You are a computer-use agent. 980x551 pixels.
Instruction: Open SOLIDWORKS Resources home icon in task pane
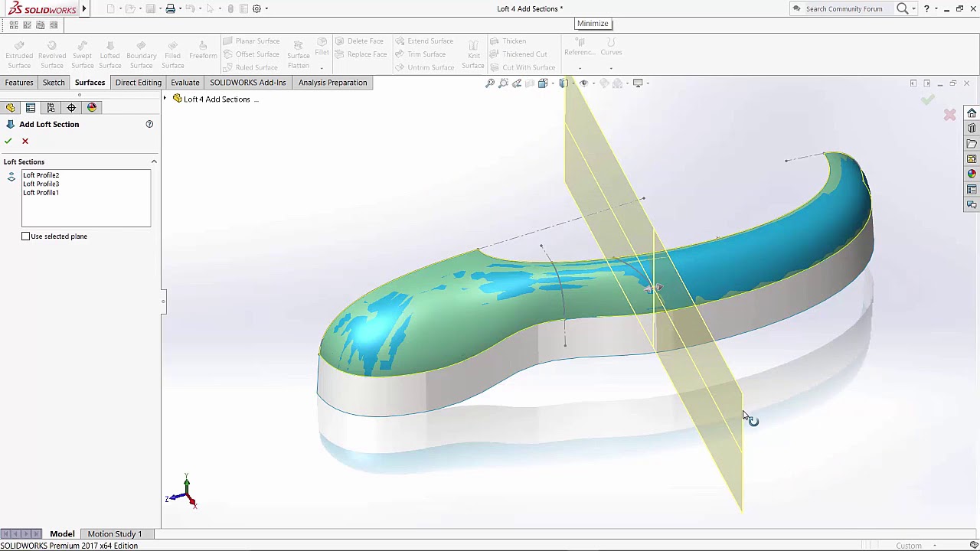(x=972, y=113)
